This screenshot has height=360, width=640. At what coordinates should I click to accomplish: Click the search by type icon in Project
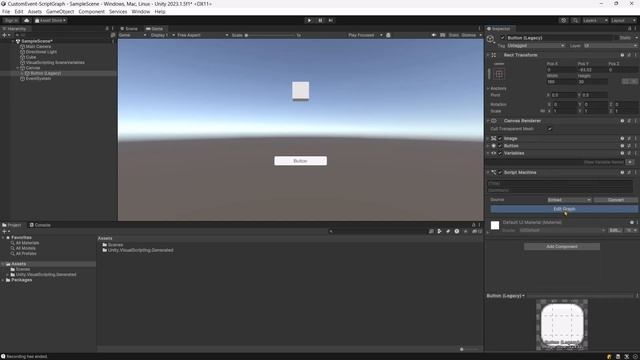click(x=440, y=231)
